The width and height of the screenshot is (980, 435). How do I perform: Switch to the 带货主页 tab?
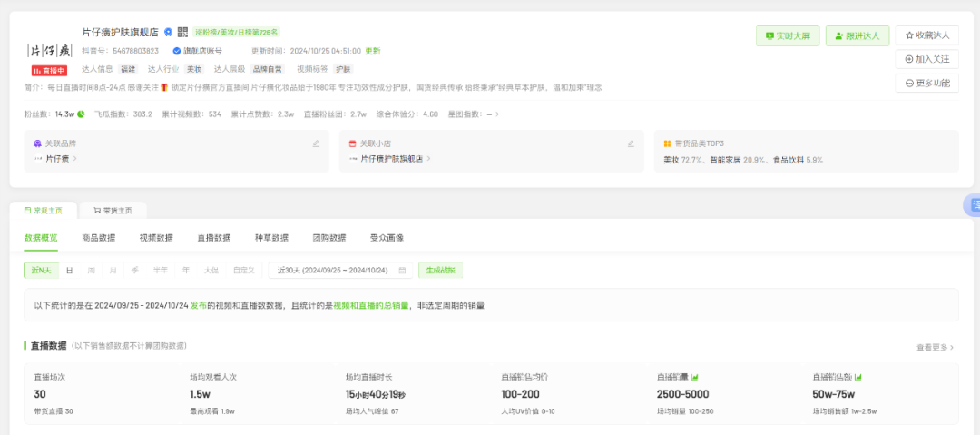point(113,211)
